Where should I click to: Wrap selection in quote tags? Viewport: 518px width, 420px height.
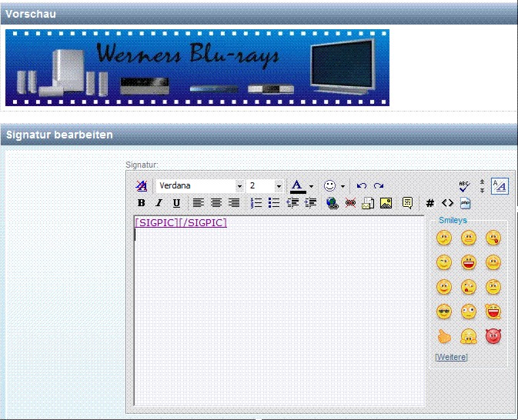point(408,203)
